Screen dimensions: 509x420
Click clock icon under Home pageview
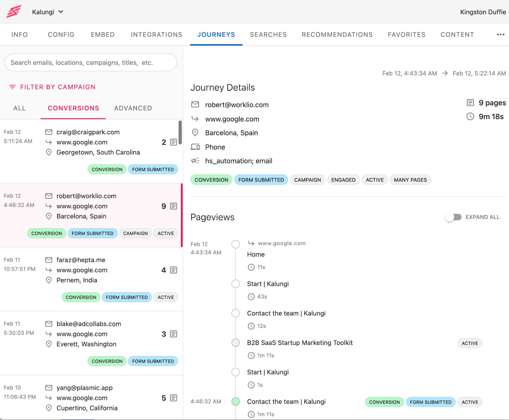(x=251, y=267)
